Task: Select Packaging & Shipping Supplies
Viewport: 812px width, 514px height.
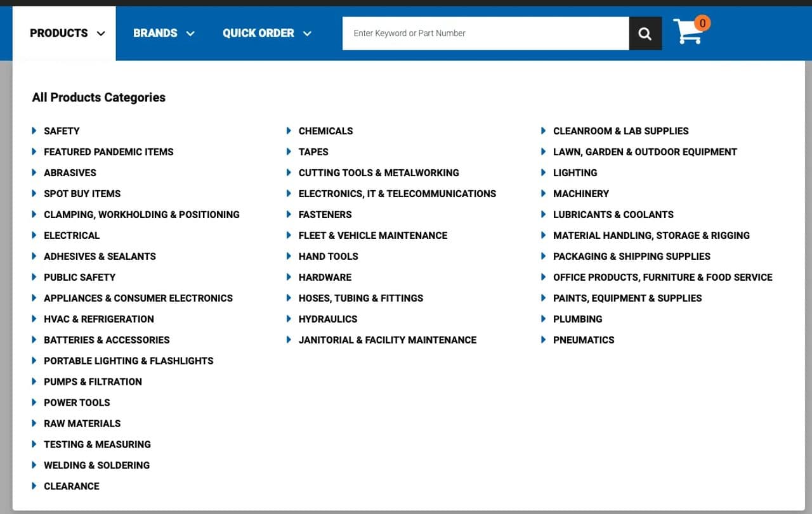Action: [x=632, y=257]
